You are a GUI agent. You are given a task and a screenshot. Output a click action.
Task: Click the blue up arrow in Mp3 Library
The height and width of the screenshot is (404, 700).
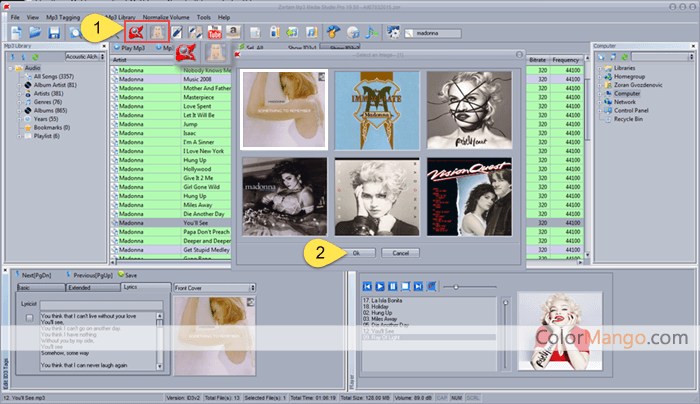tap(23, 57)
